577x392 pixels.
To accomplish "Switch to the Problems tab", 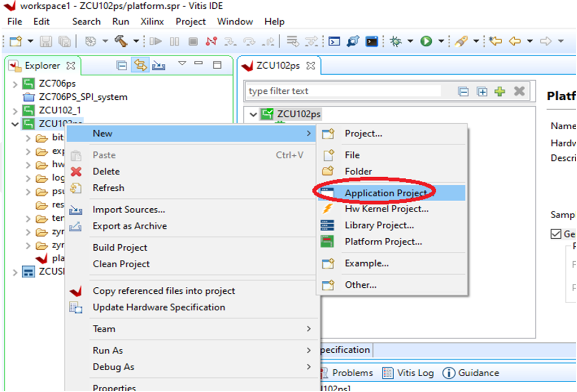I will 352,373.
